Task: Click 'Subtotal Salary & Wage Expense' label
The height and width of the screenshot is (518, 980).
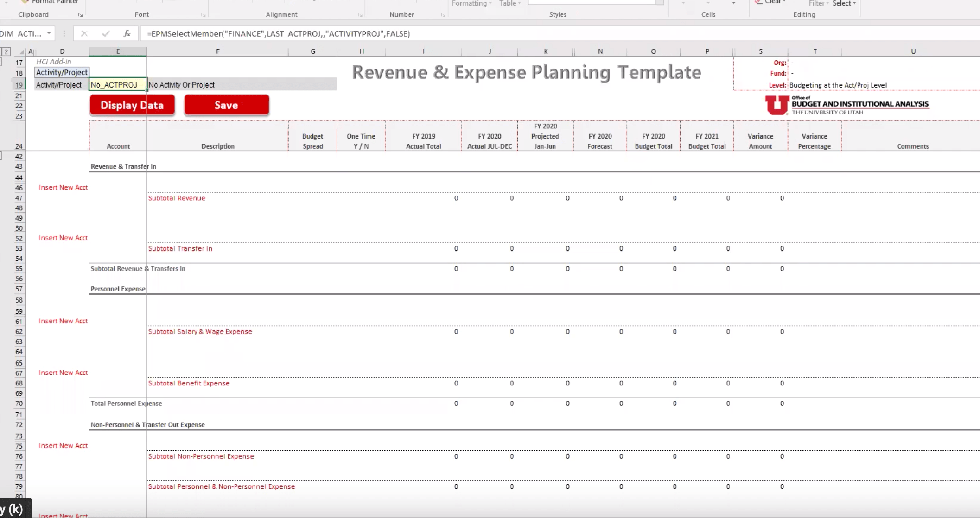Action: pyautogui.click(x=200, y=332)
